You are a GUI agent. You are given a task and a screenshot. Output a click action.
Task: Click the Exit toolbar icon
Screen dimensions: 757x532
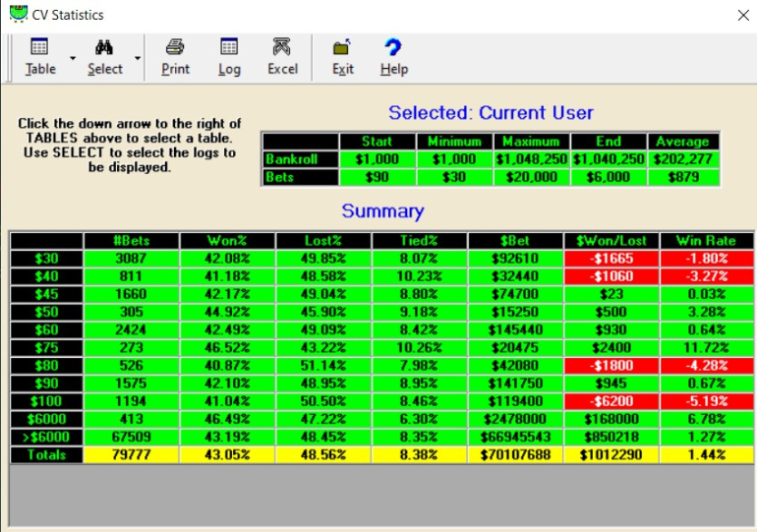click(342, 47)
